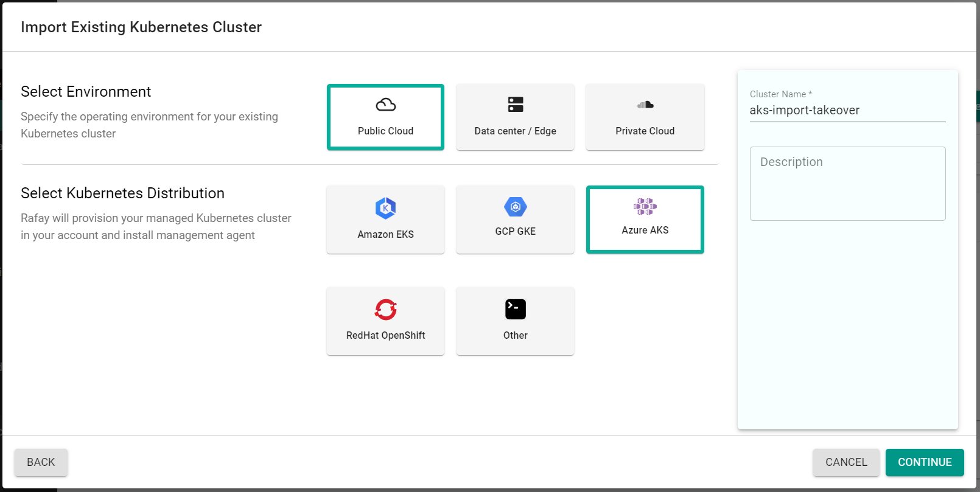Click the Data center server icon
Viewport: 980px width, 492px height.
coord(516,105)
